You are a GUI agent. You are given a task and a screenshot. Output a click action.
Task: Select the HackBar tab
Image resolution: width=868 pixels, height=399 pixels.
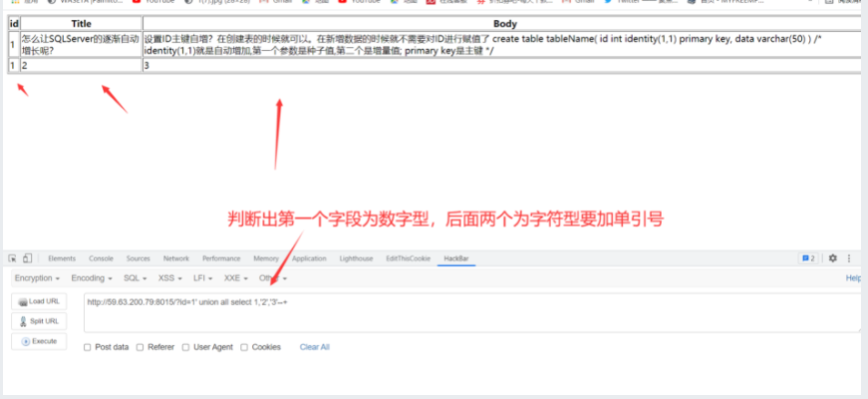point(456,258)
